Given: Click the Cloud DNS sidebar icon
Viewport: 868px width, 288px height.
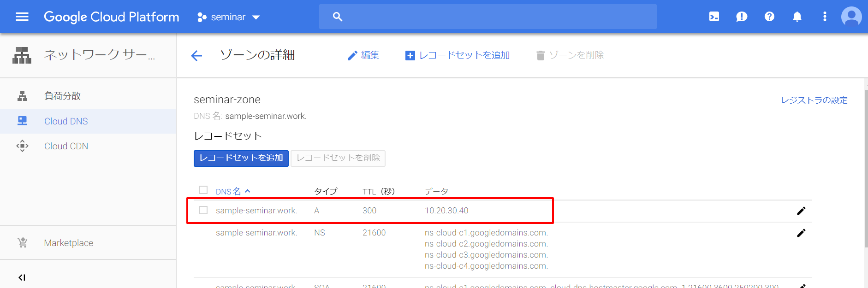Looking at the screenshot, I should coord(22,121).
